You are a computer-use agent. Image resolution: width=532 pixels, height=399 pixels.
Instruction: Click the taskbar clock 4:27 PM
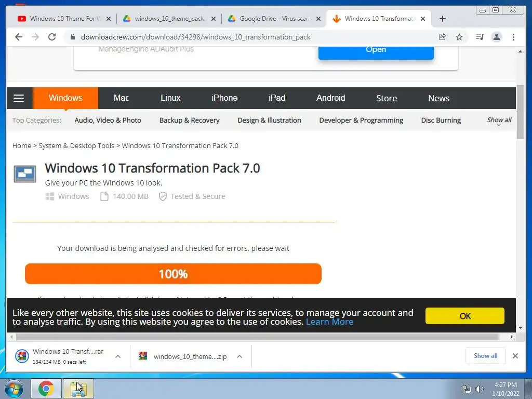coord(506,385)
